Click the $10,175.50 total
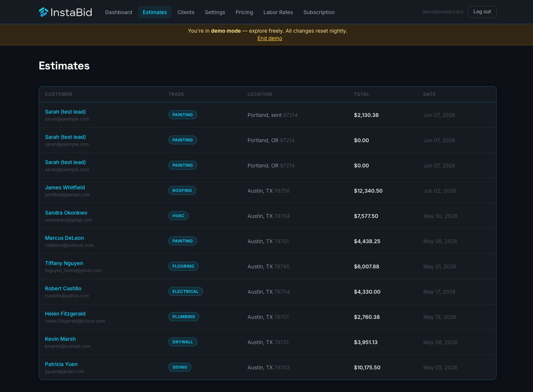 pyautogui.click(x=367, y=367)
